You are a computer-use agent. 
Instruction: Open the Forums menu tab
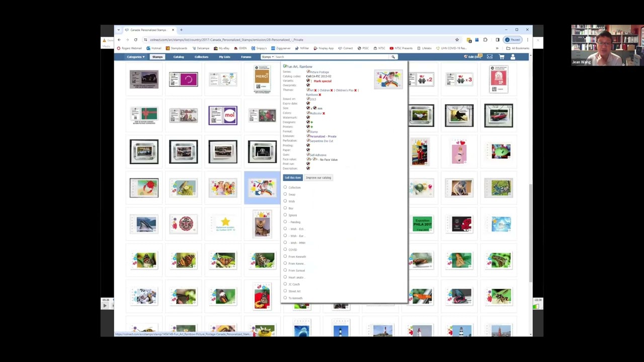[x=246, y=57]
